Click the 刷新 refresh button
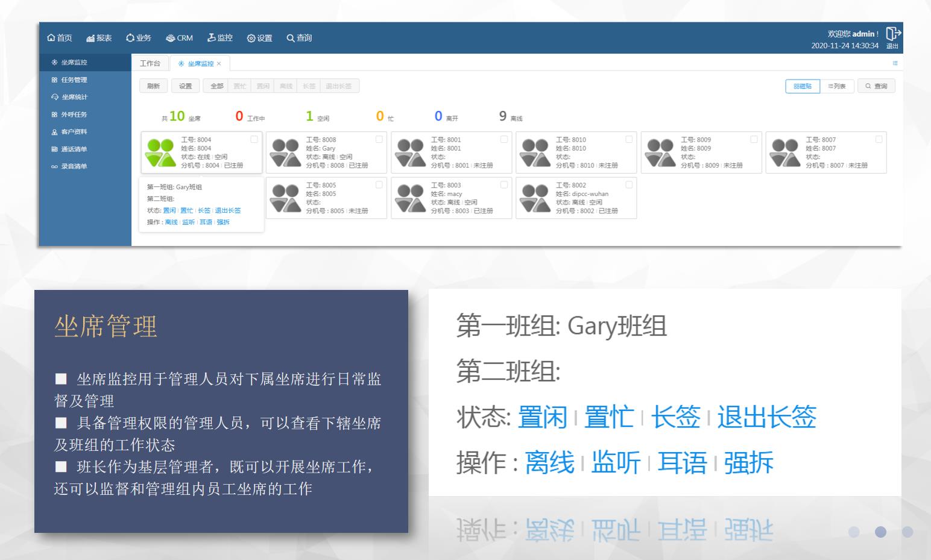This screenshot has height=560, width=931. pos(153,86)
